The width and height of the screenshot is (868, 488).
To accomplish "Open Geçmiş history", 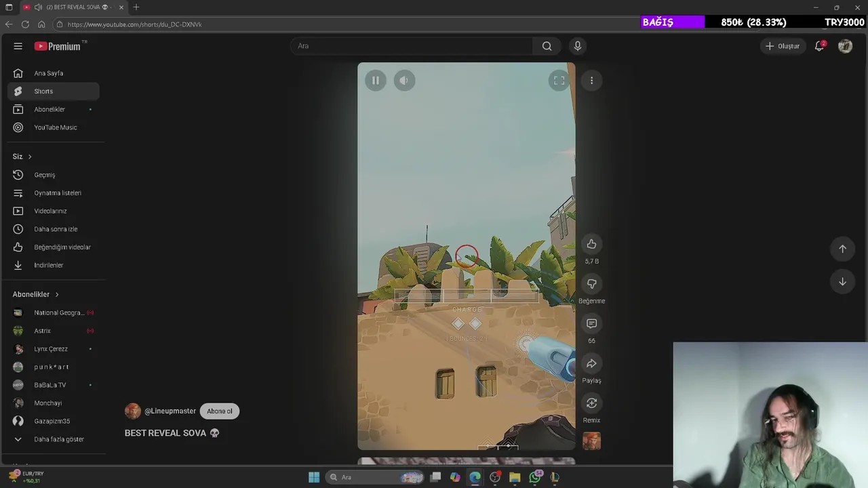I will 54,175.
